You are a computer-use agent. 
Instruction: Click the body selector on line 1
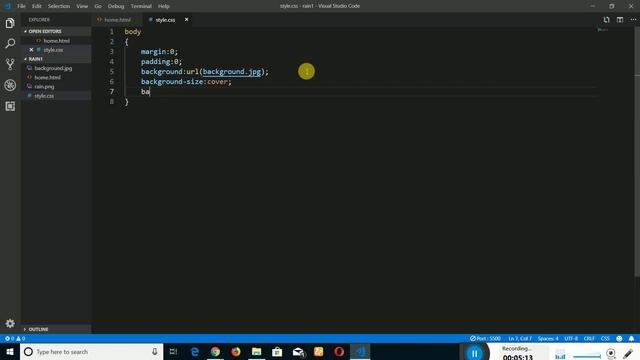tap(133, 31)
